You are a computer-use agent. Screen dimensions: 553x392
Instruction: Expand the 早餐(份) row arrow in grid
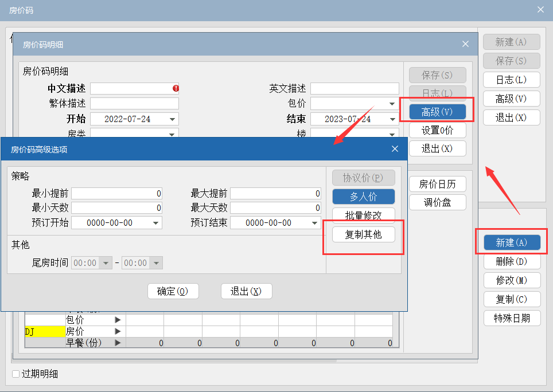click(x=118, y=343)
